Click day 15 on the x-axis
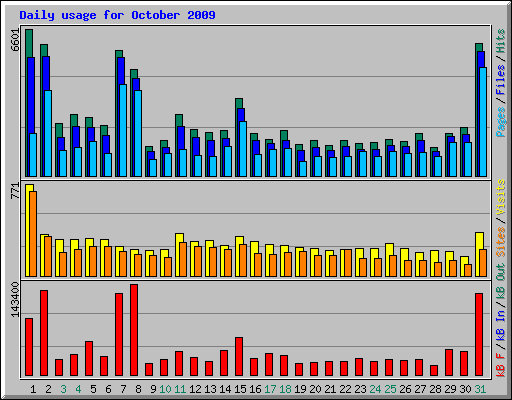This screenshot has height=400, width=512. click(x=240, y=389)
